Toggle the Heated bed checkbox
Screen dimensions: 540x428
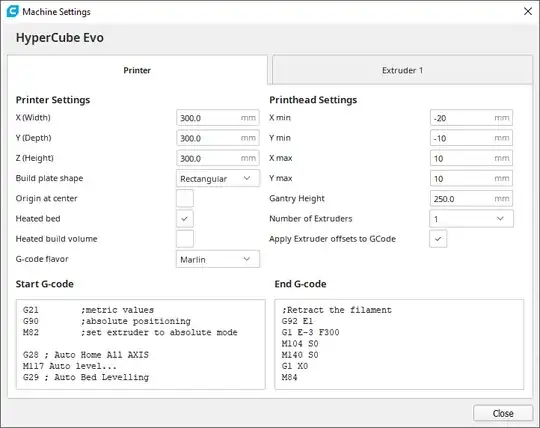pos(185,219)
